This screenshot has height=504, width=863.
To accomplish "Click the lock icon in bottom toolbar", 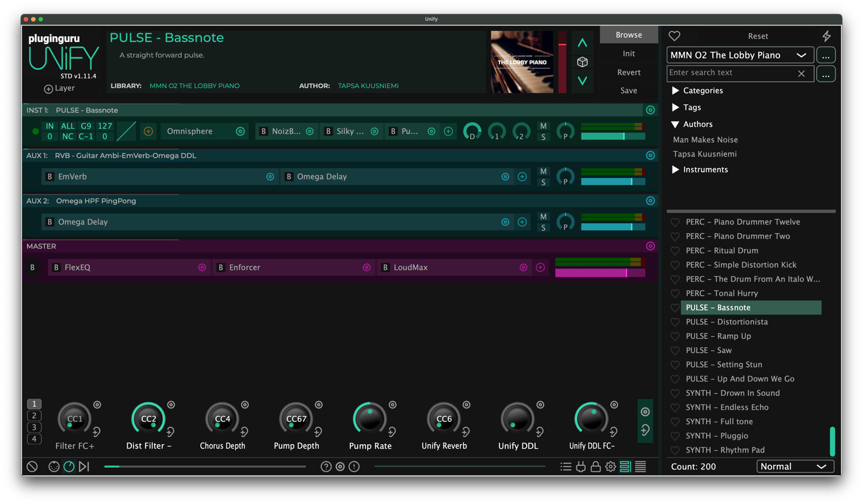I will coord(595,467).
